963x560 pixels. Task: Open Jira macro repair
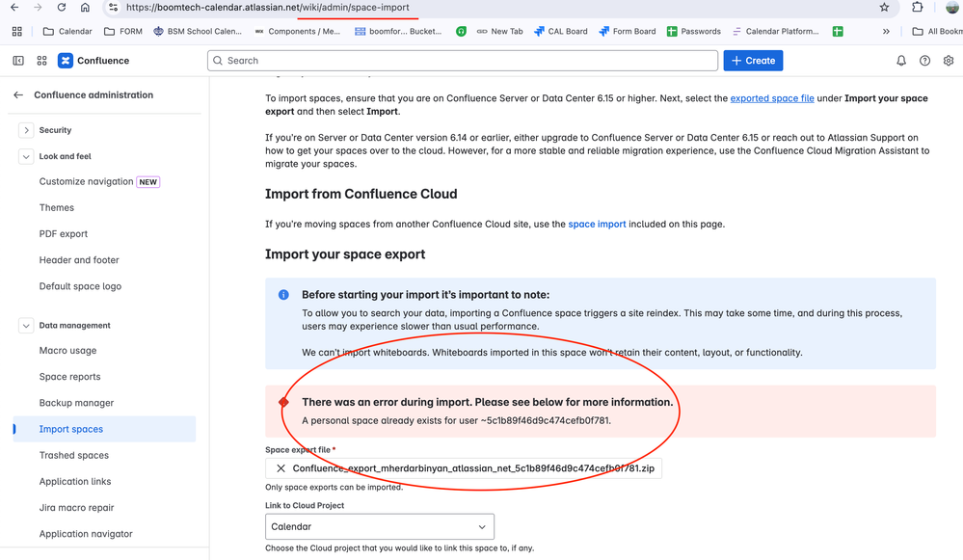click(77, 508)
